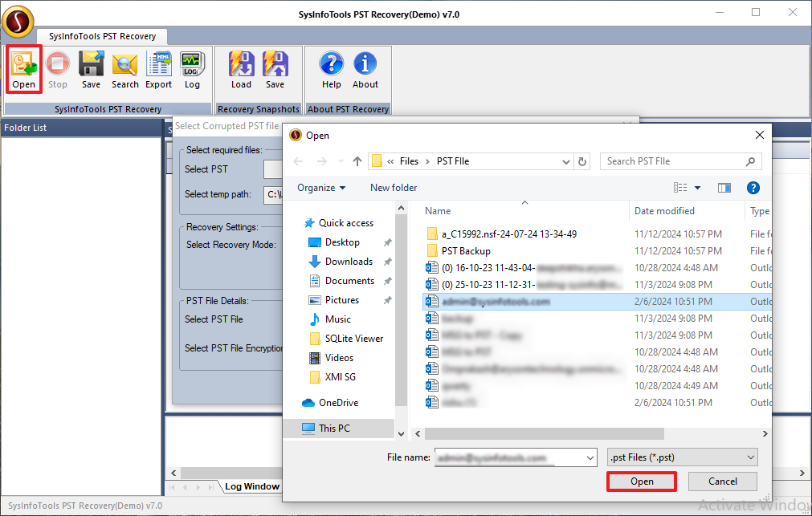Select the (0) 16-10-23 11-43-04 PST file
812x516 pixels.
[524, 268]
